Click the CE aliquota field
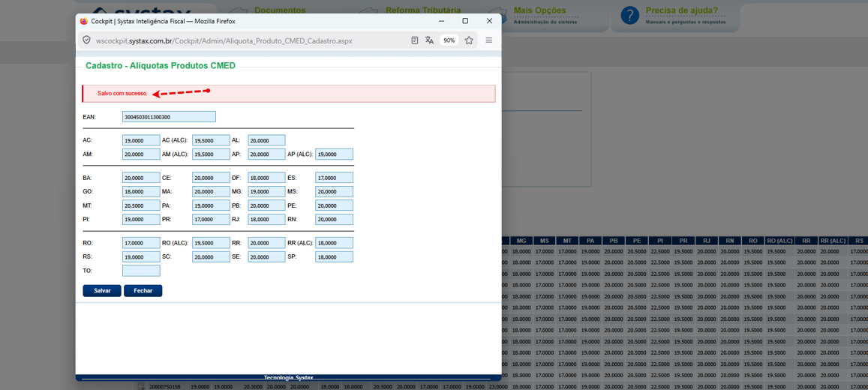 pyautogui.click(x=211, y=178)
